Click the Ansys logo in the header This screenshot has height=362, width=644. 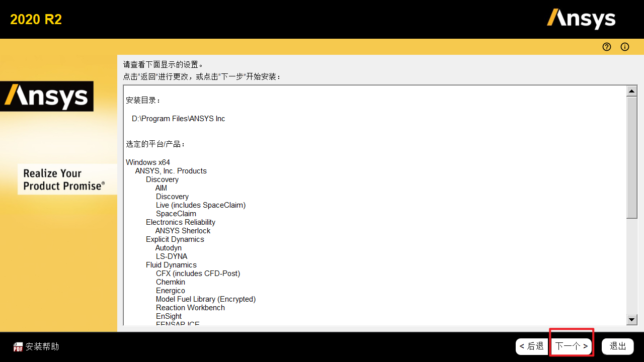(581, 19)
